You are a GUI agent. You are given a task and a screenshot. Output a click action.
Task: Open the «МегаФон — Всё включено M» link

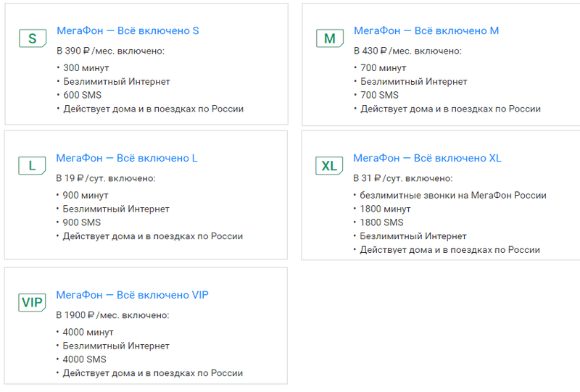pyautogui.click(x=426, y=30)
